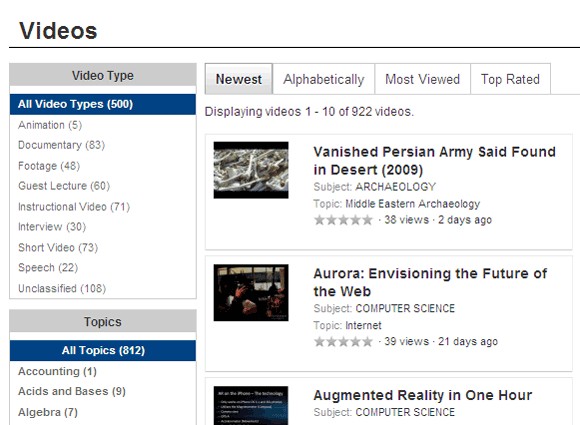This screenshot has width=580, height=425.
Task: Choose the Animation (5) video type
Action: tap(50, 125)
